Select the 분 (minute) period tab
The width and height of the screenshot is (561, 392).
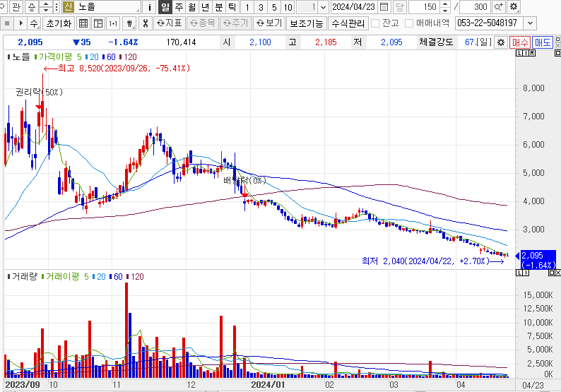point(218,7)
